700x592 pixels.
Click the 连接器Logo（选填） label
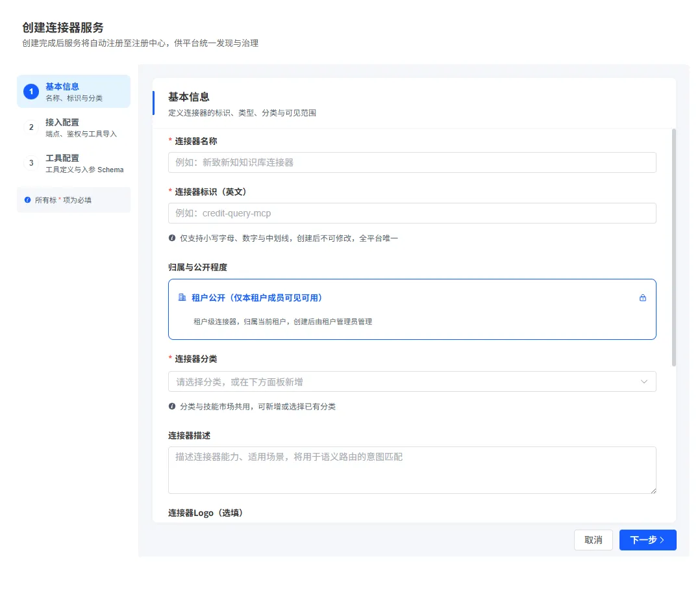(x=205, y=513)
